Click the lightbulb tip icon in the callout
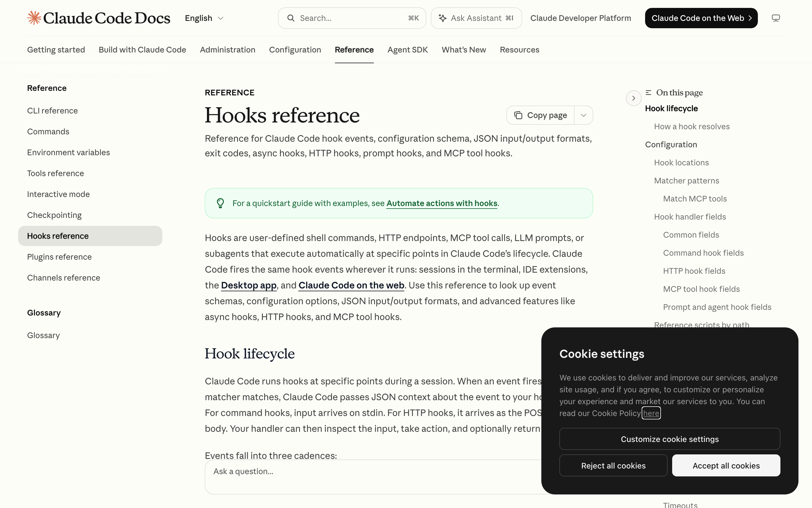 click(220, 203)
